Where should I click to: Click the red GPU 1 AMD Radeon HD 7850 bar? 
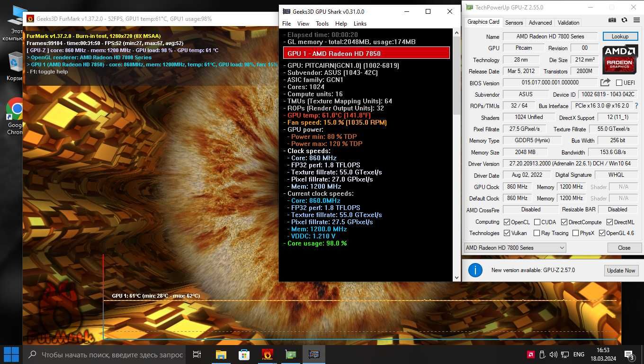pos(367,53)
